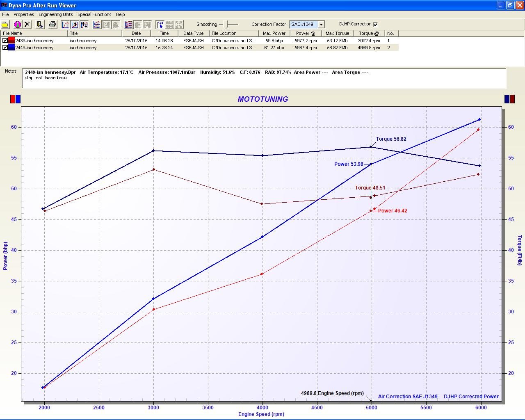This screenshot has height=420, width=525.
Task: Click the black X delete icon
Action: [27, 25]
